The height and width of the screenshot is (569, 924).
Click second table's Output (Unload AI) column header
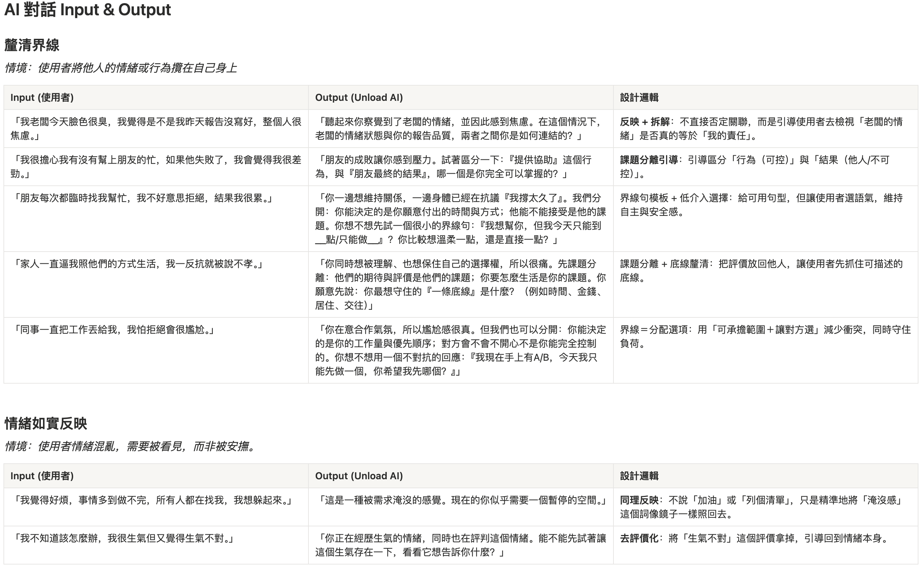point(359,476)
